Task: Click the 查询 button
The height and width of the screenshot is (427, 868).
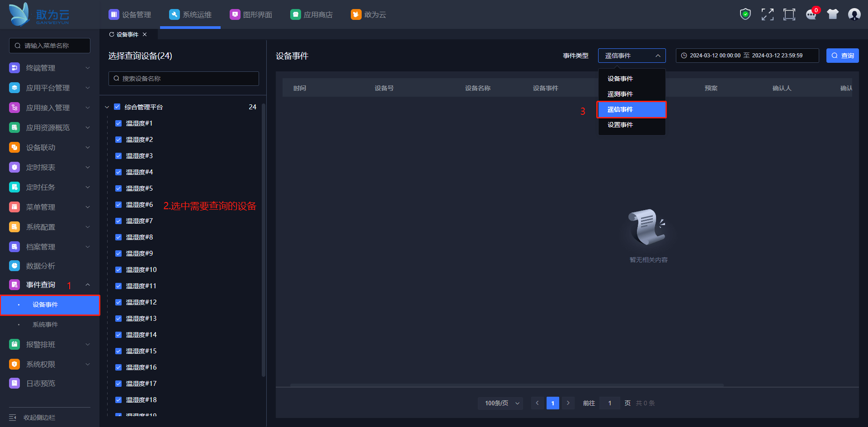Action: click(x=843, y=56)
